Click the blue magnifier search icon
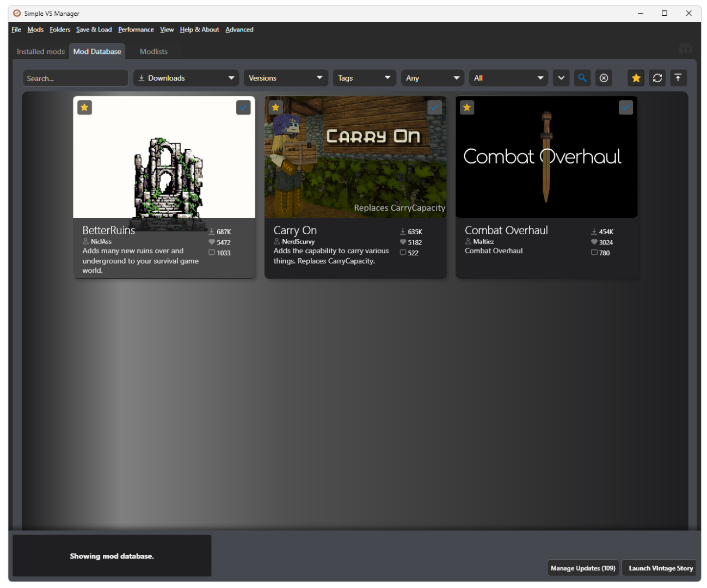This screenshot has width=707, height=588. pos(582,78)
